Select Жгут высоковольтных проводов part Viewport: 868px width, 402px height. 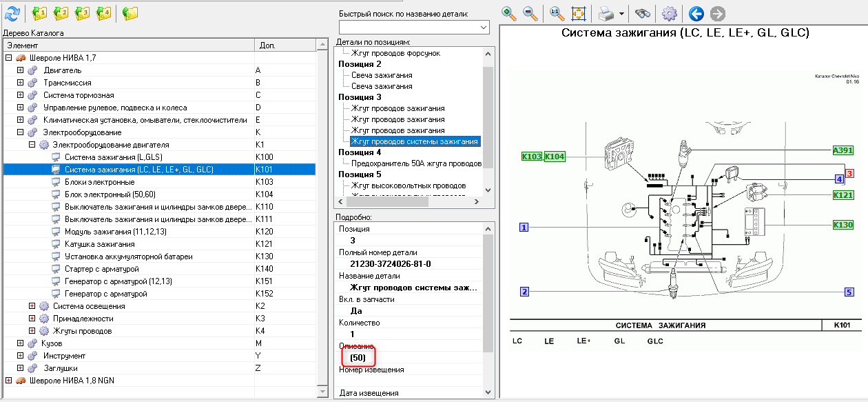[x=409, y=185]
